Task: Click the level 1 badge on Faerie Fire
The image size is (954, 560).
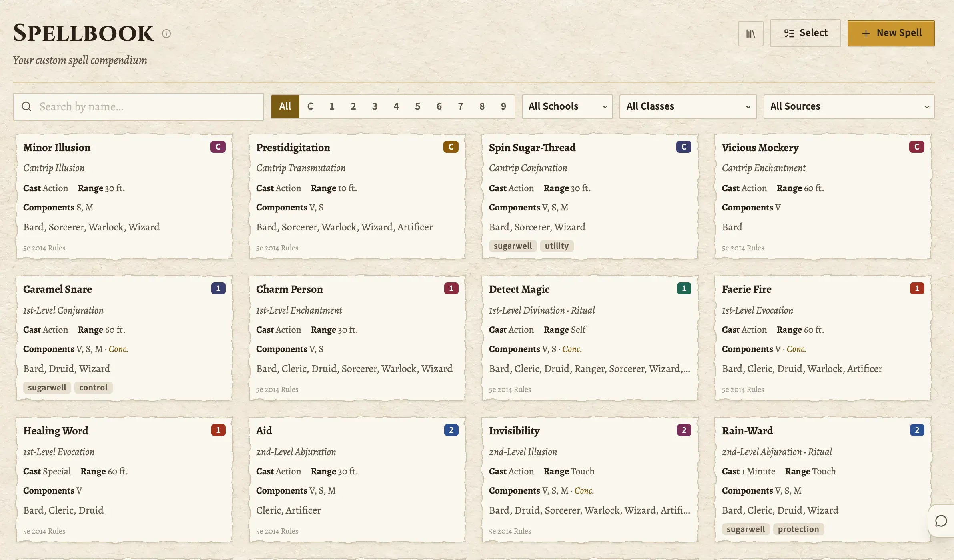Action: [917, 288]
